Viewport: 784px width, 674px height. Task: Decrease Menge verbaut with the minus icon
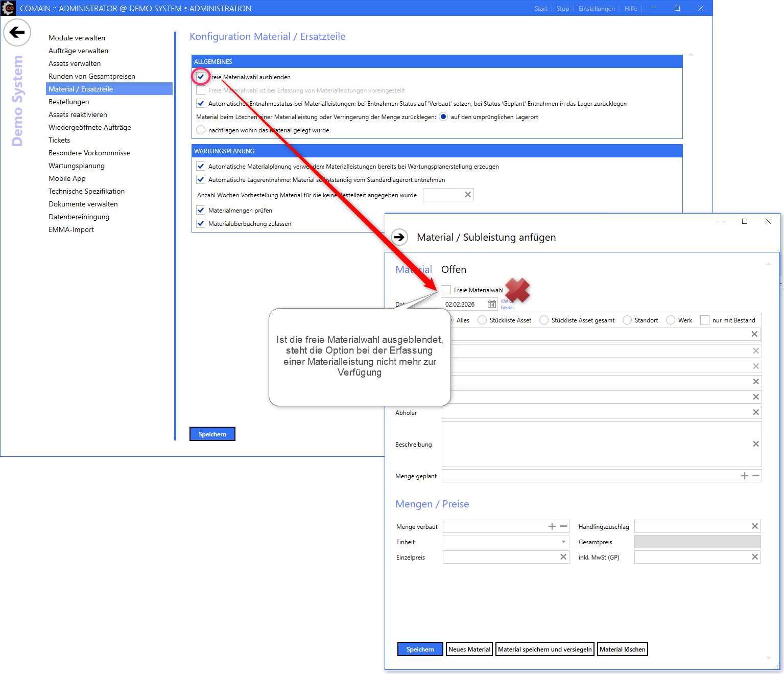tap(563, 526)
